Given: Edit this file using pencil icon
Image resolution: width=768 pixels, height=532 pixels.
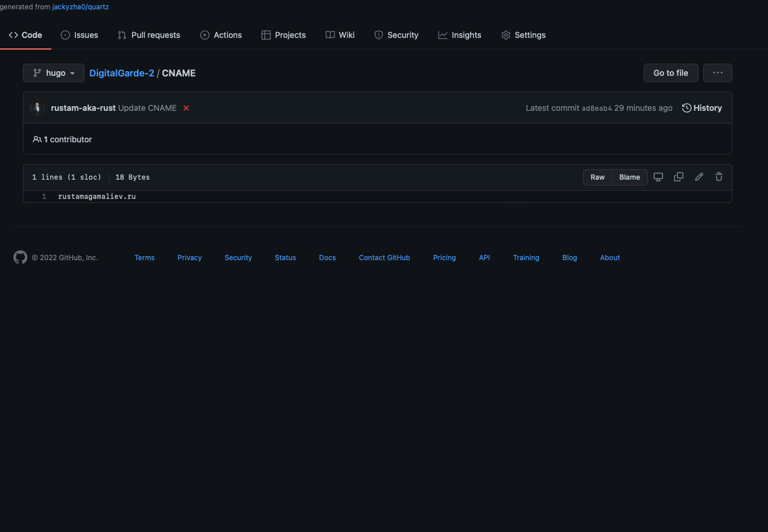Looking at the screenshot, I should click(699, 177).
